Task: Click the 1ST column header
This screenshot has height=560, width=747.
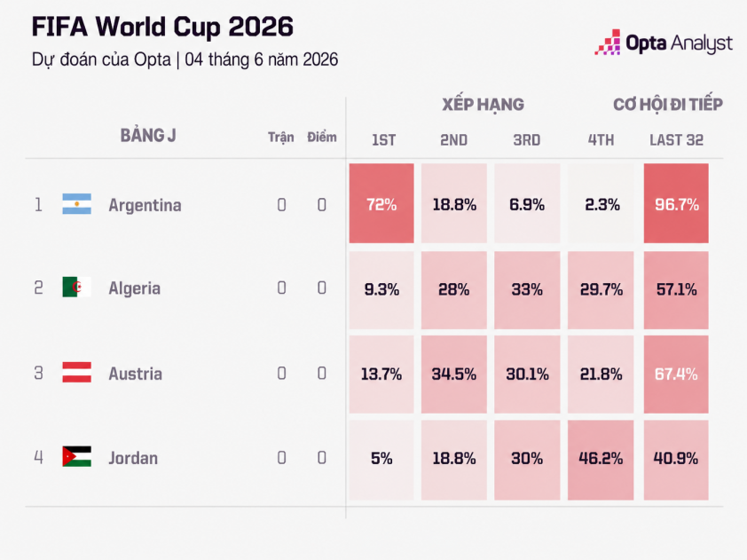Action: point(383,140)
